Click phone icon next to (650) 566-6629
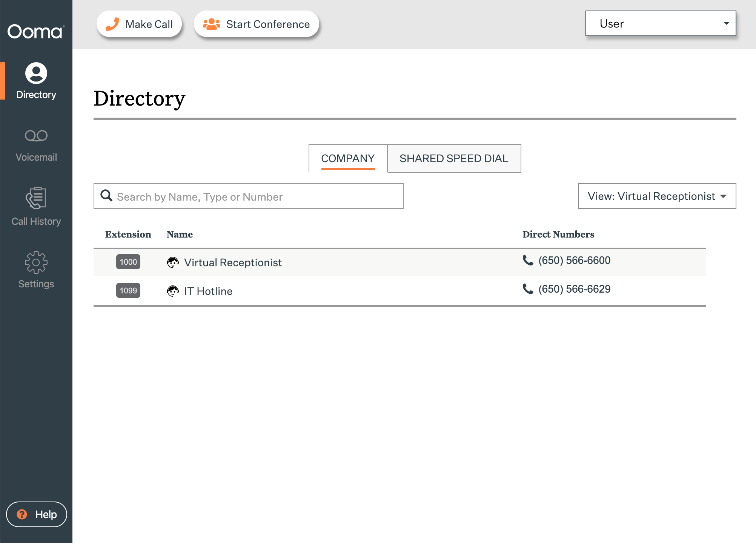Screen dimensions: 756x543 pos(528,289)
